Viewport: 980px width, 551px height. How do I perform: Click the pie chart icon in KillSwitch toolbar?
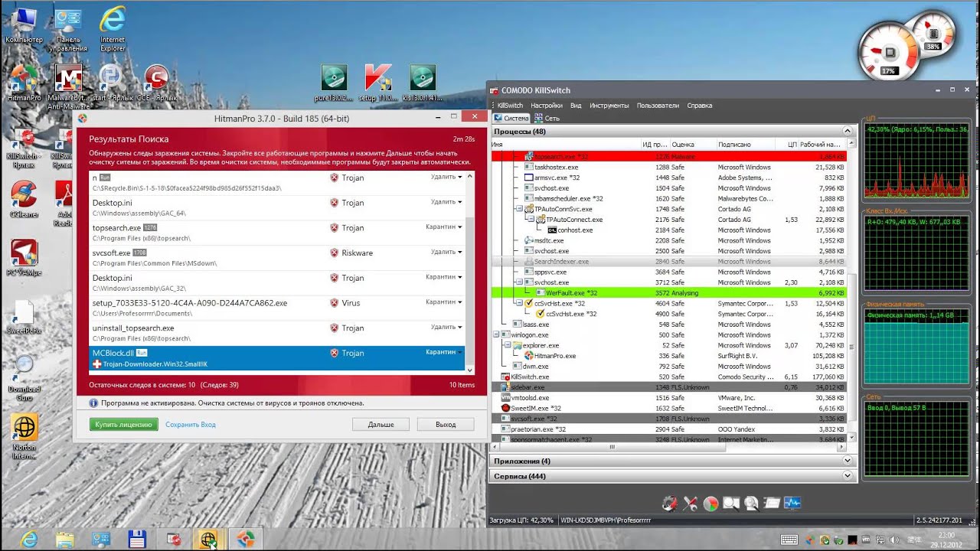tap(710, 503)
